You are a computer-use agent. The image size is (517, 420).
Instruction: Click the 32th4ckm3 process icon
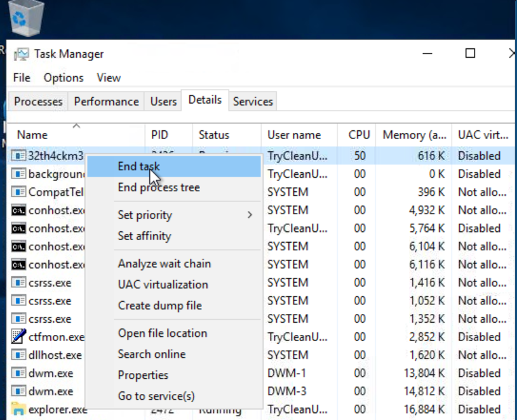click(18, 156)
